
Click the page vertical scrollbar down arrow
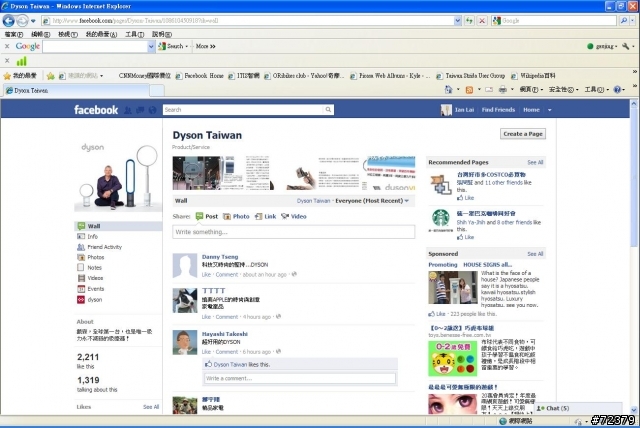633,410
